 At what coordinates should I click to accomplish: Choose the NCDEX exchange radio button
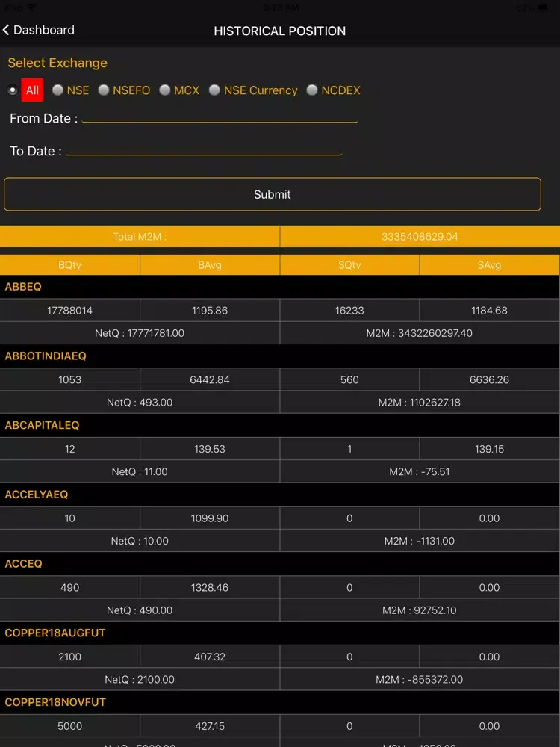[x=312, y=90]
